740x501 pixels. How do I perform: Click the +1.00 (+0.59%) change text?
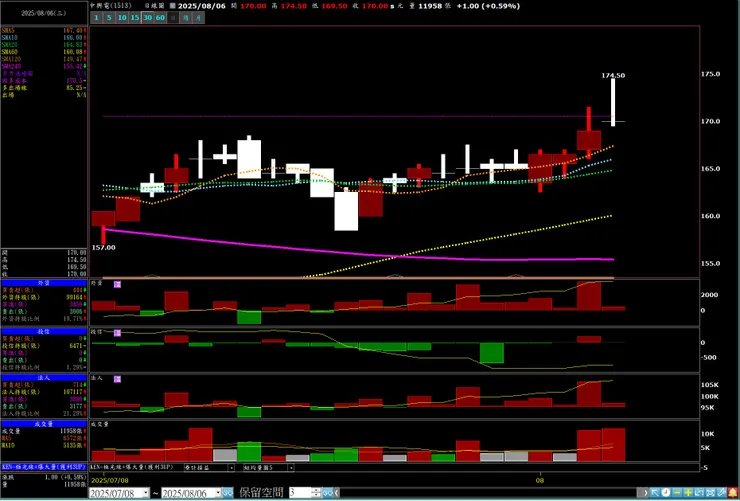tap(488, 6)
